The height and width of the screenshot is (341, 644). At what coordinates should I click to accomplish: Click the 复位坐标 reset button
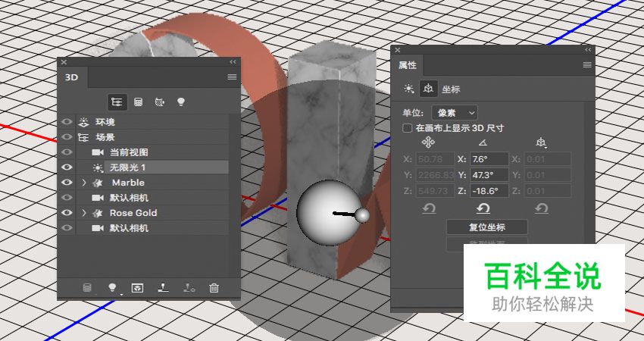pos(486,227)
